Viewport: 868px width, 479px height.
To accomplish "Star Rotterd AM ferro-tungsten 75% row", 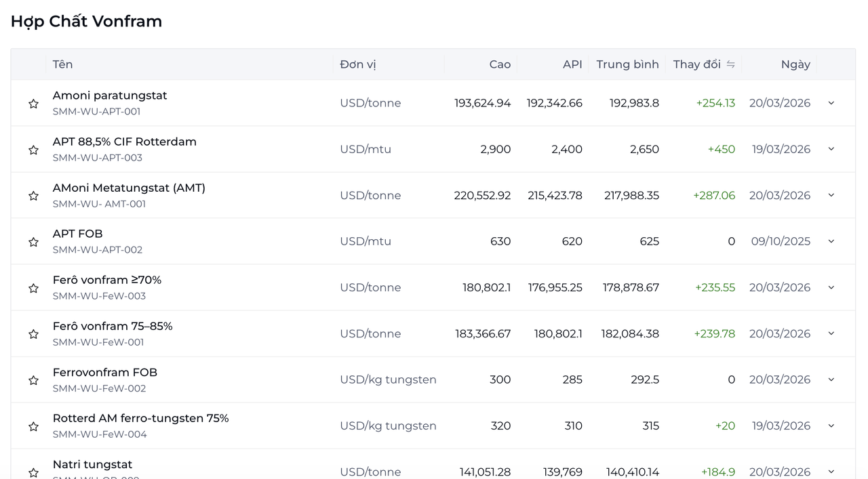I will click(33, 426).
